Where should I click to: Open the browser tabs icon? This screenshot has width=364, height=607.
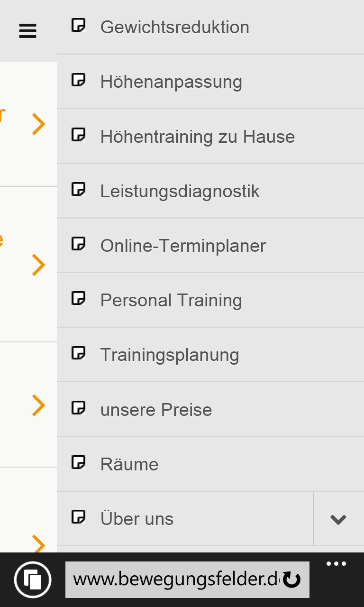[33, 579]
